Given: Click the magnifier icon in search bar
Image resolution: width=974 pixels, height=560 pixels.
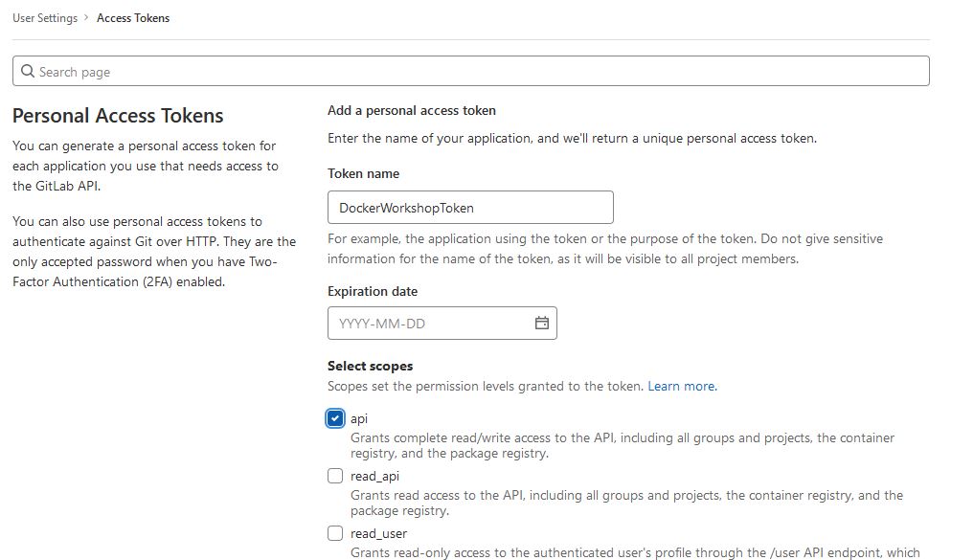Looking at the screenshot, I should pyautogui.click(x=28, y=72).
